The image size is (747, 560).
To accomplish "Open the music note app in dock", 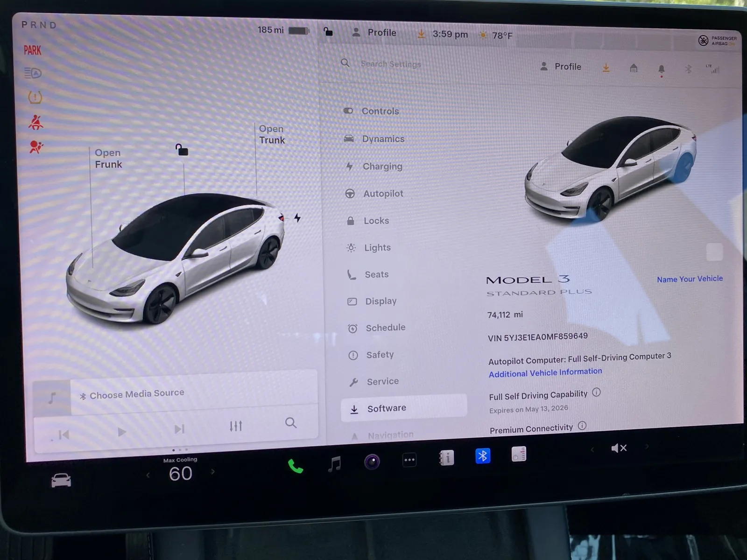I will pos(334,464).
